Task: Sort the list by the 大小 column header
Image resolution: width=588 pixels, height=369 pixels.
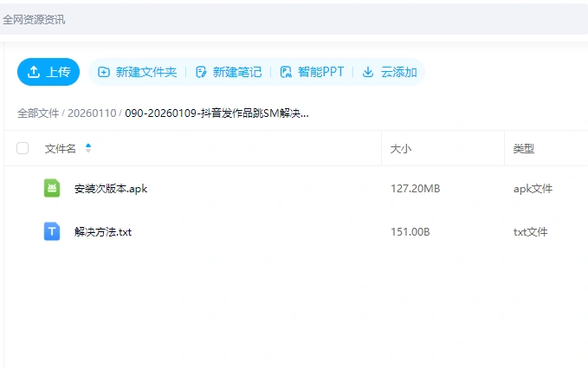Action: point(401,148)
